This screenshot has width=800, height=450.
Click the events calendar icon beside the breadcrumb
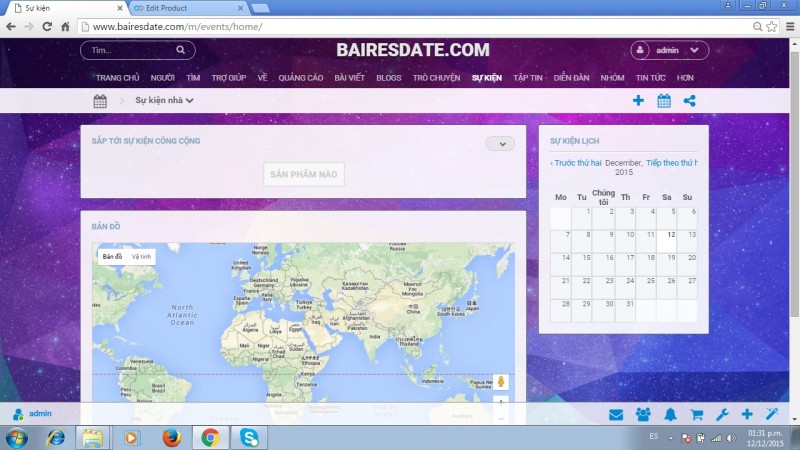pyautogui.click(x=100, y=101)
